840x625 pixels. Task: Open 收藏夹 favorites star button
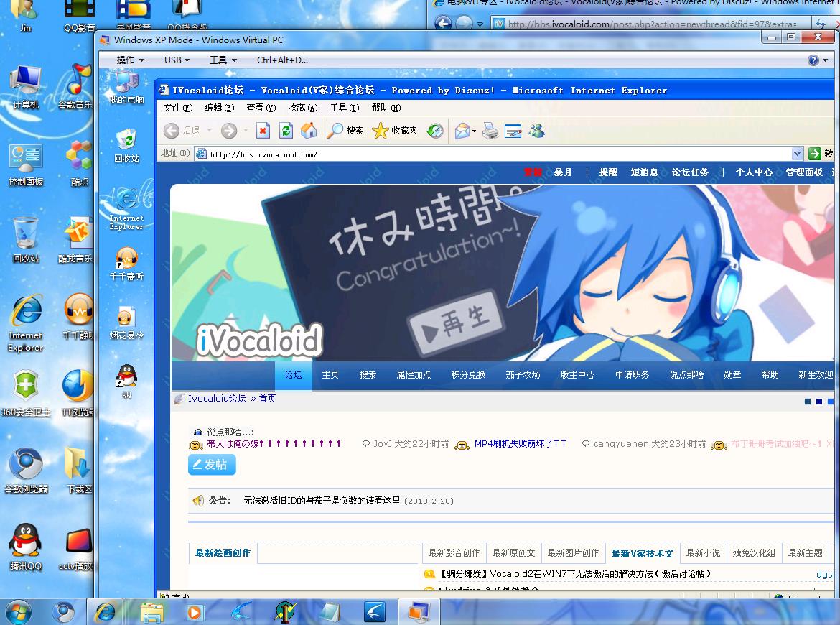tap(395, 130)
